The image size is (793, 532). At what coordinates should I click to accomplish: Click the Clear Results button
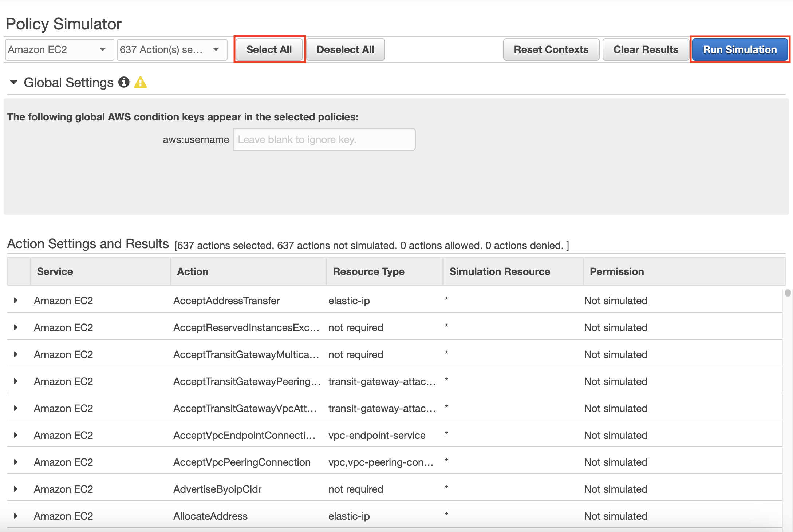tap(646, 49)
